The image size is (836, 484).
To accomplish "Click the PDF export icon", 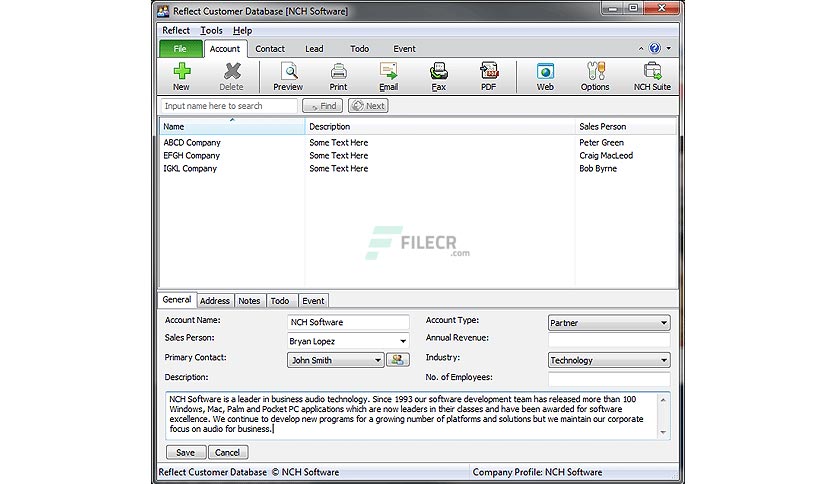I will 488,76.
